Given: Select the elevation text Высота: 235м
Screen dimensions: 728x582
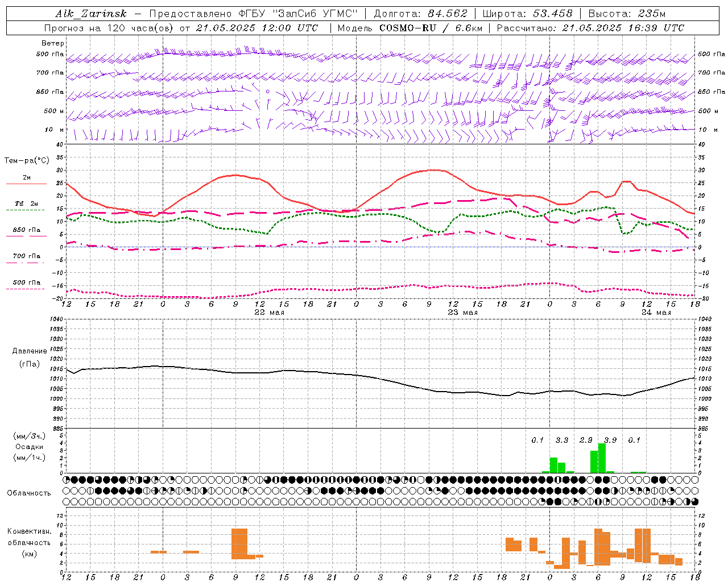Looking at the screenshot, I should [x=627, y=14].
